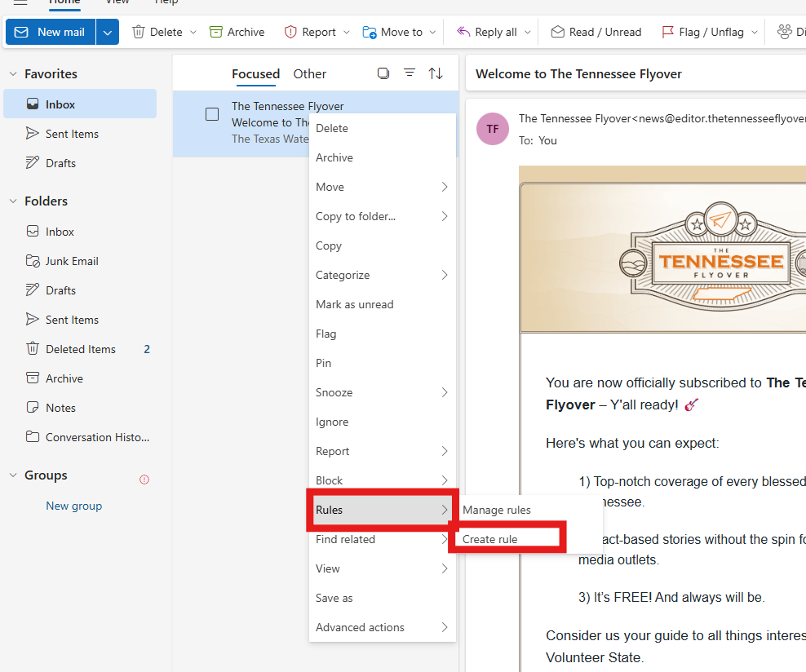806x672 pixels.
Task: Click the New mail button
Action: click(x=51, y=32)
